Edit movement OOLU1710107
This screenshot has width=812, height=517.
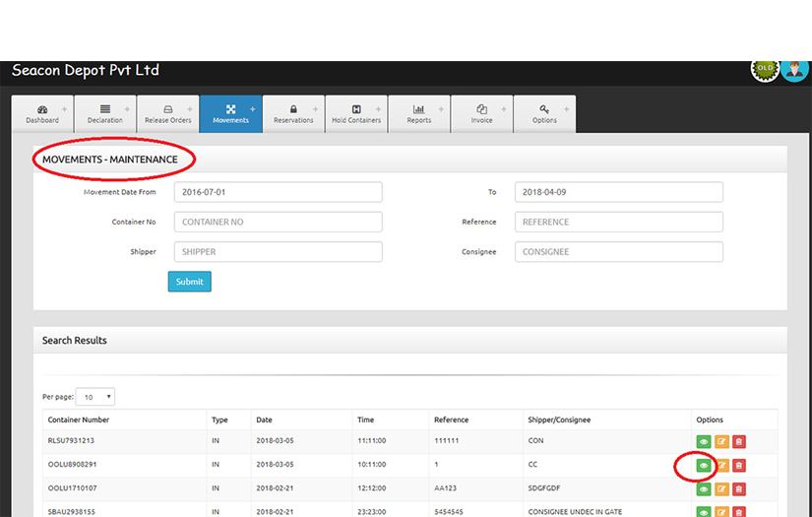(721, 489)
